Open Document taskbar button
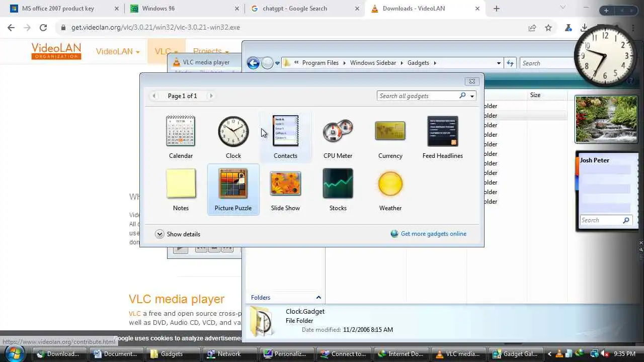This screenshot has width=644, height=362. [x=116, y=354]
